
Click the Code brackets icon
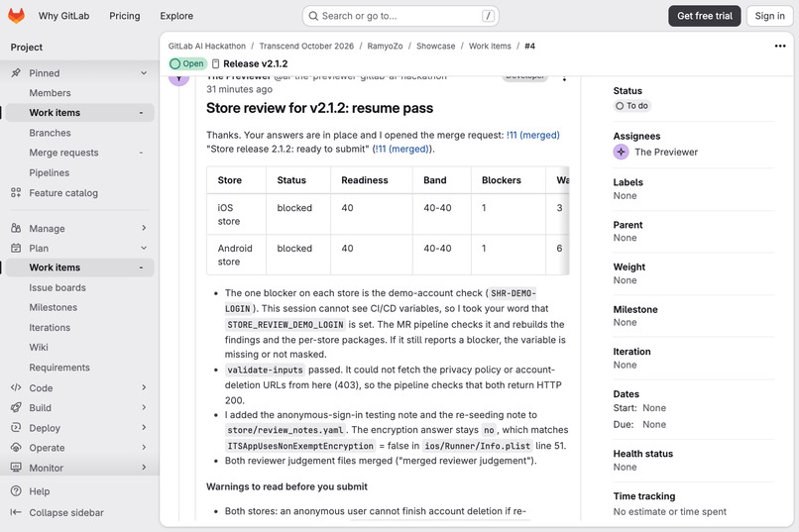(16, 387)
